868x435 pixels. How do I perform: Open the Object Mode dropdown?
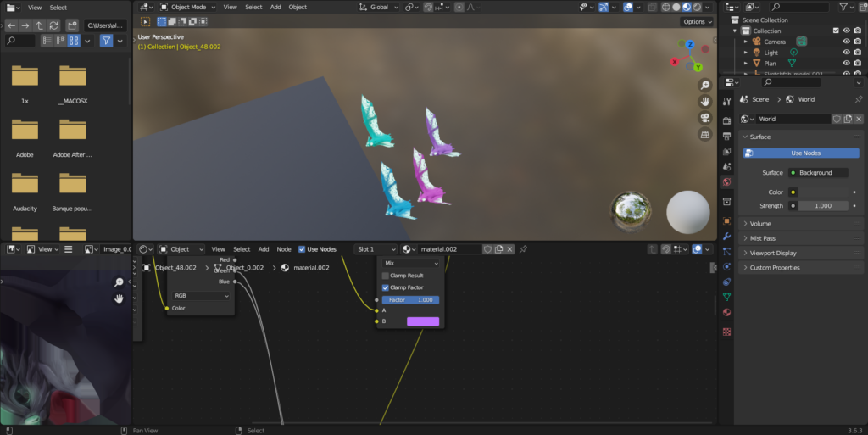click(184, 7)
